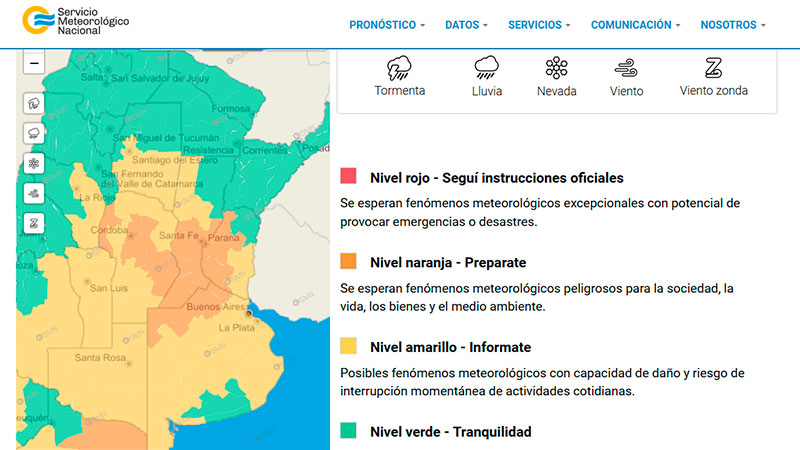Click the yellow level color swatch

click(348, 345)
